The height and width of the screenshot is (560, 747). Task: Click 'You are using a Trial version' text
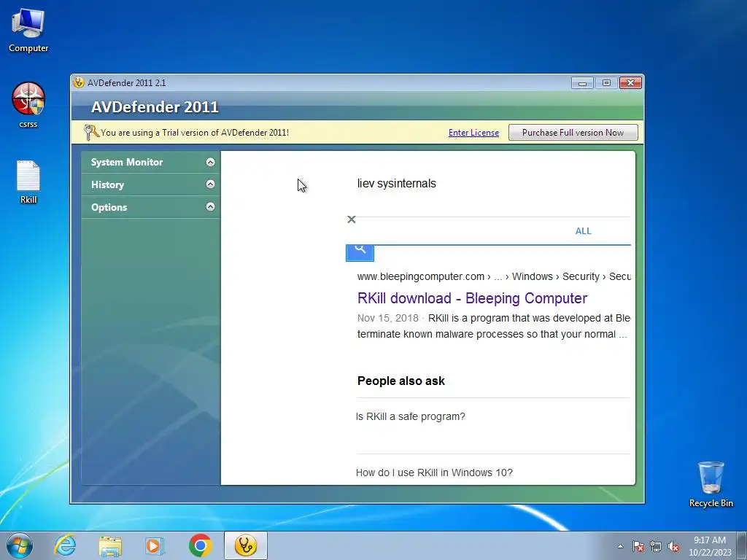[x=194, y=133]
